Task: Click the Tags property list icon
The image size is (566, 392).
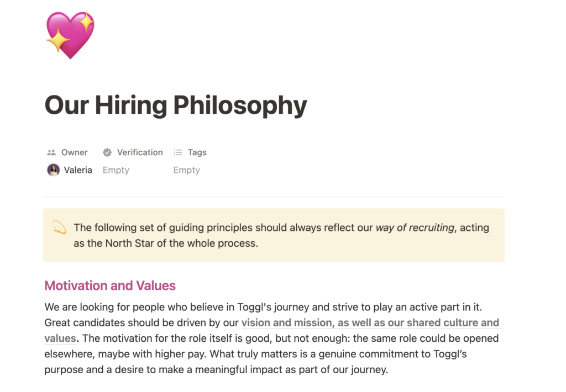Action: [x=178, y=152]
